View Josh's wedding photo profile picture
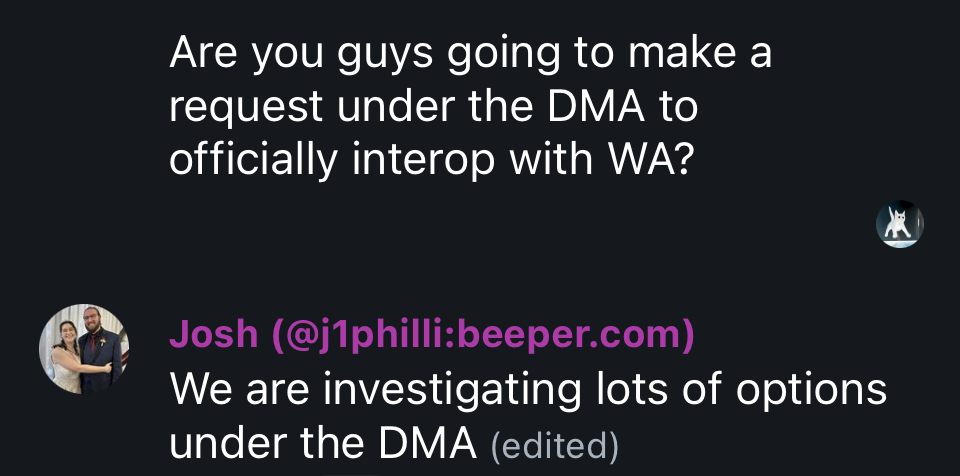 [84, 349]
